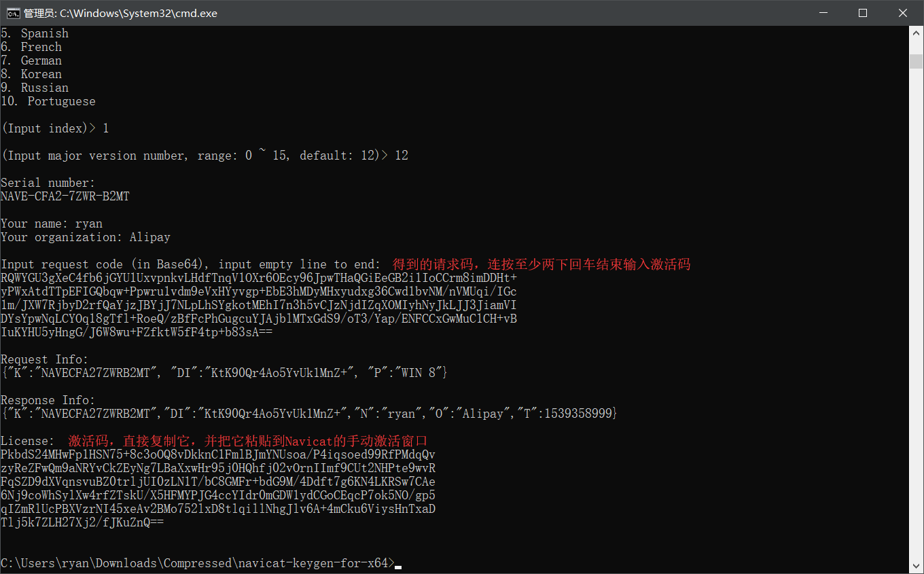924x574 pixels.
Task: Maximize the cmd.exe window
Action: pos(863,13)
